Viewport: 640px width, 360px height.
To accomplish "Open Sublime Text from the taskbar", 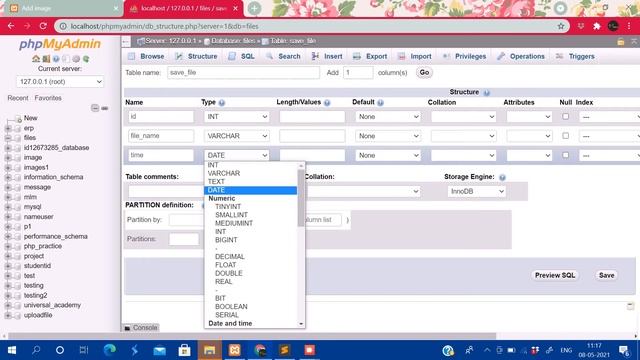I will coord(284,350).
